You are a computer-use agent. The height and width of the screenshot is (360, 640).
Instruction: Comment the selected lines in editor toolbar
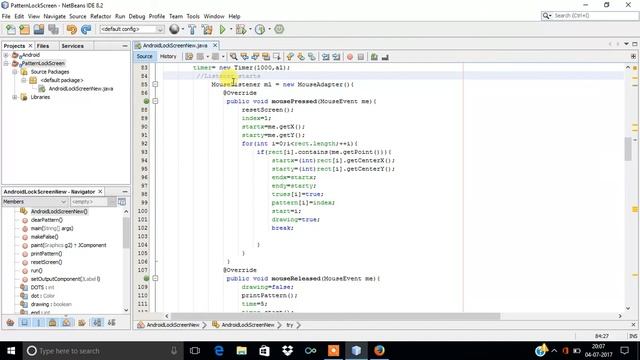point(374,57)
